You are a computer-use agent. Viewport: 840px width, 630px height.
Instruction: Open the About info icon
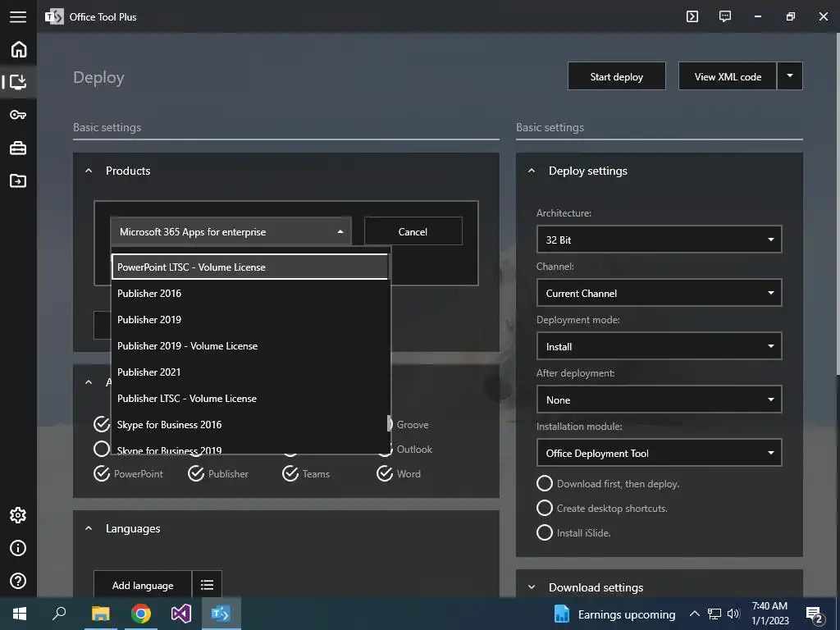point(18,548)
